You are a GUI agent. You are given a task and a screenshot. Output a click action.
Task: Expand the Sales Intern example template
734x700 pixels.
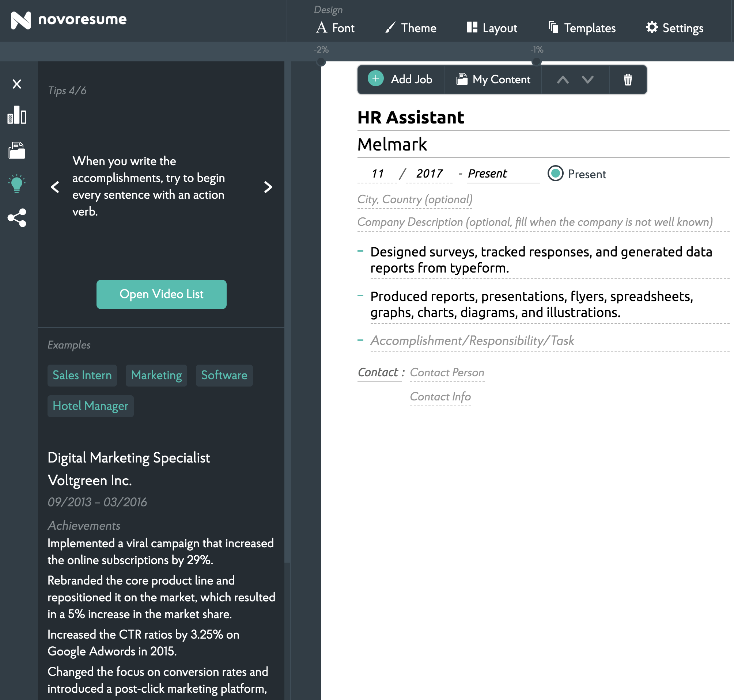point(81,375)
